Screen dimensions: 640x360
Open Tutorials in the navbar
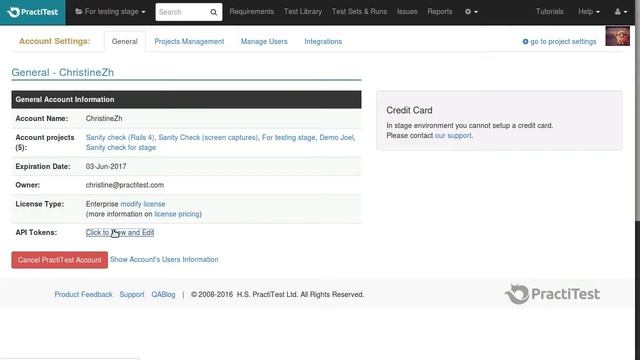549,12
